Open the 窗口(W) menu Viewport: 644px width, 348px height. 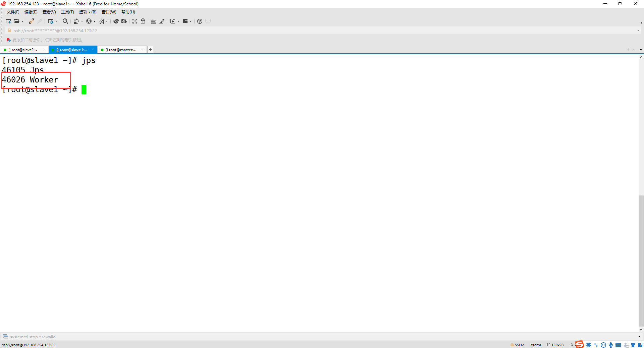tap(109, 12)
